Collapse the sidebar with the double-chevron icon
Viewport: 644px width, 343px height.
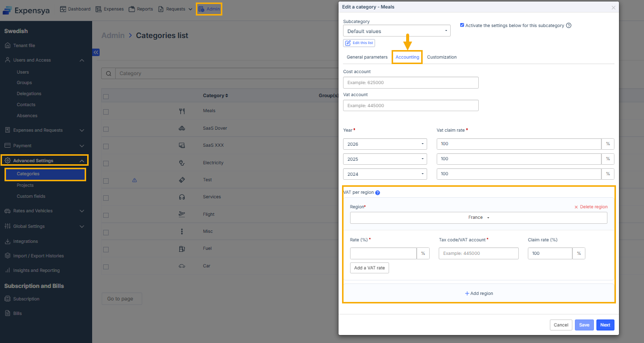pos(96,52)
